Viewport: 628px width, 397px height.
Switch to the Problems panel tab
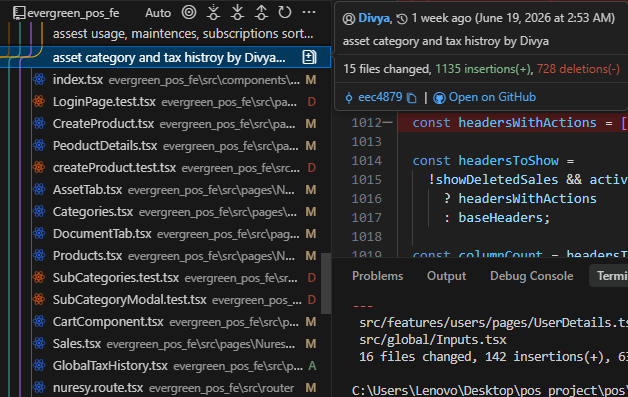pyautogui.click(x=378, y=276)
